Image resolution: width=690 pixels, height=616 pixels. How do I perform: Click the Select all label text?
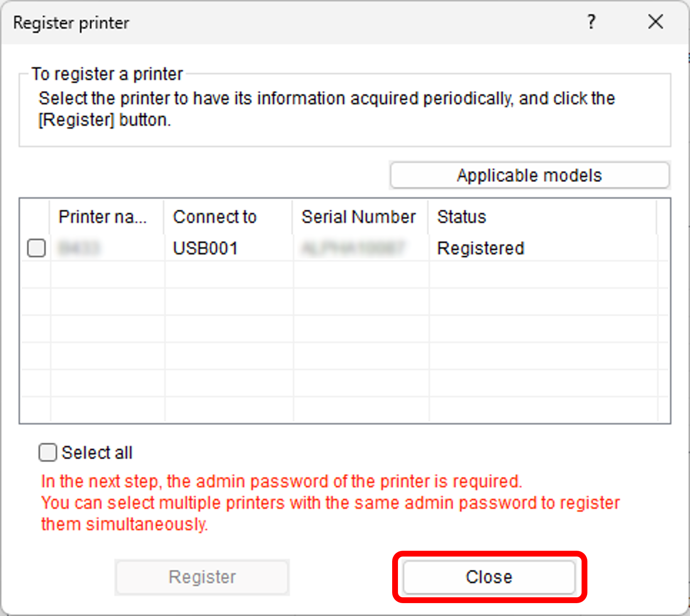pos(97,453)
